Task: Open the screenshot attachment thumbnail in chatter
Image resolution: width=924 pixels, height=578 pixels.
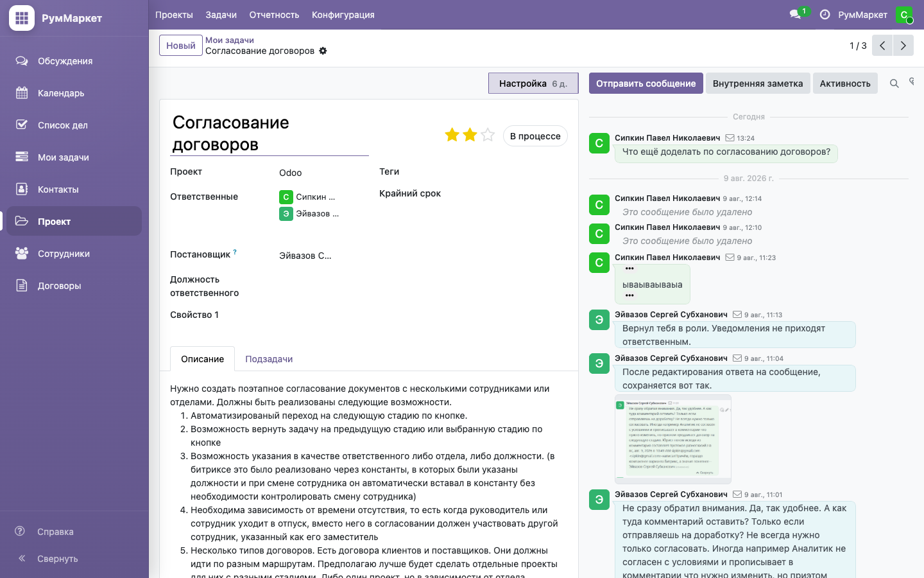Action: pos(673,439)
